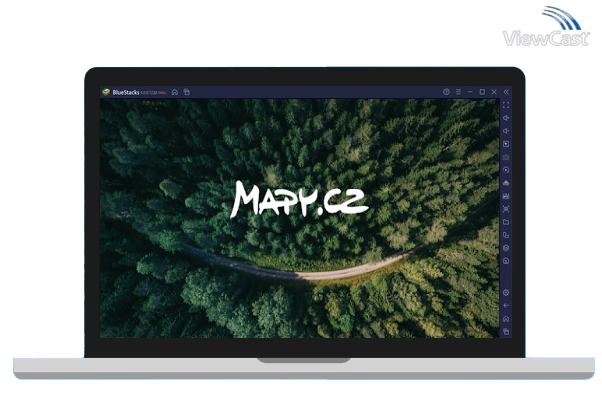Decrease volume using lower speaker icon

[x=506, y=131]
